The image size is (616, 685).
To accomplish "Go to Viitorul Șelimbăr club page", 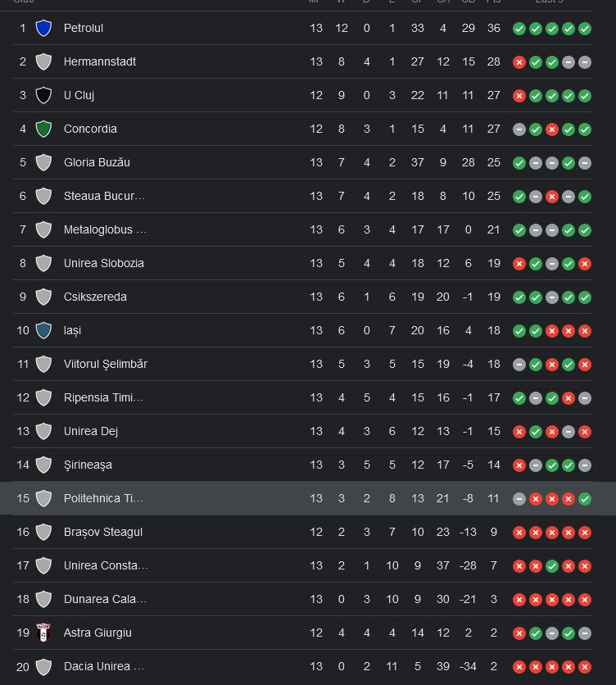I will click(x=105, y=364).
